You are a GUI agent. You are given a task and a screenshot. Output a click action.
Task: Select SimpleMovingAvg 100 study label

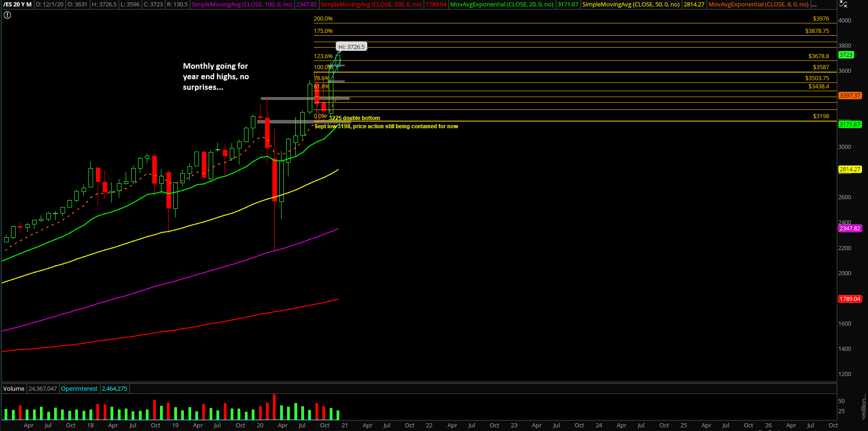[242, 5]
